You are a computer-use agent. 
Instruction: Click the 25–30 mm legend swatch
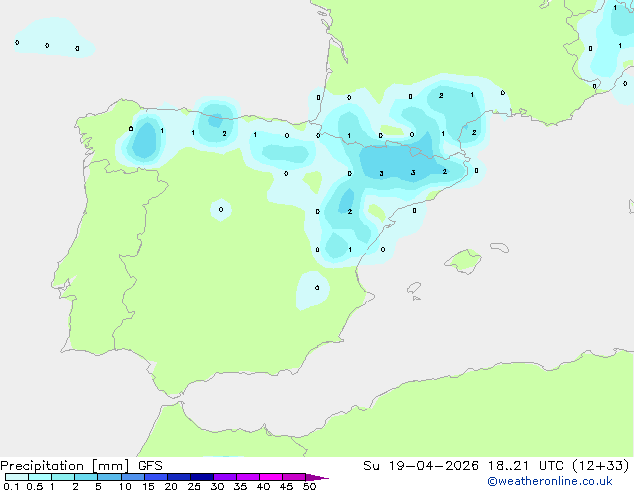pos(202,477)
